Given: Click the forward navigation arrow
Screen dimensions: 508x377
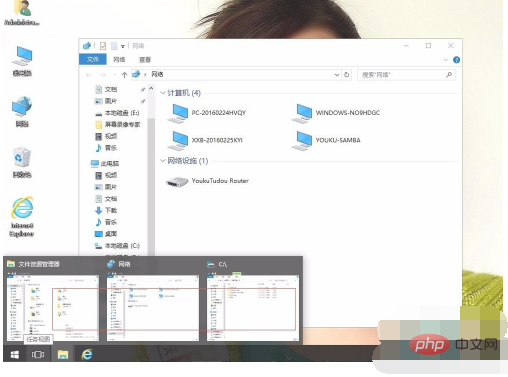Looking at the screenshot, I should tap(103, 75).
